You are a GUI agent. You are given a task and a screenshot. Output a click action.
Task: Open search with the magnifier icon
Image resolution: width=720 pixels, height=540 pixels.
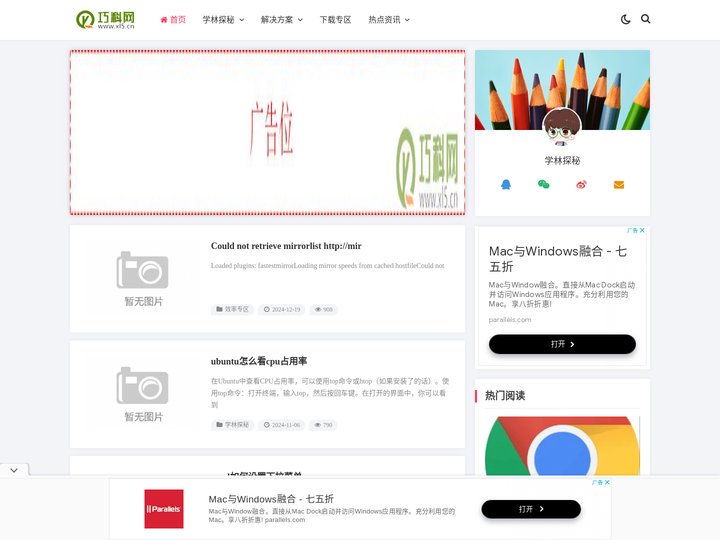646,19
